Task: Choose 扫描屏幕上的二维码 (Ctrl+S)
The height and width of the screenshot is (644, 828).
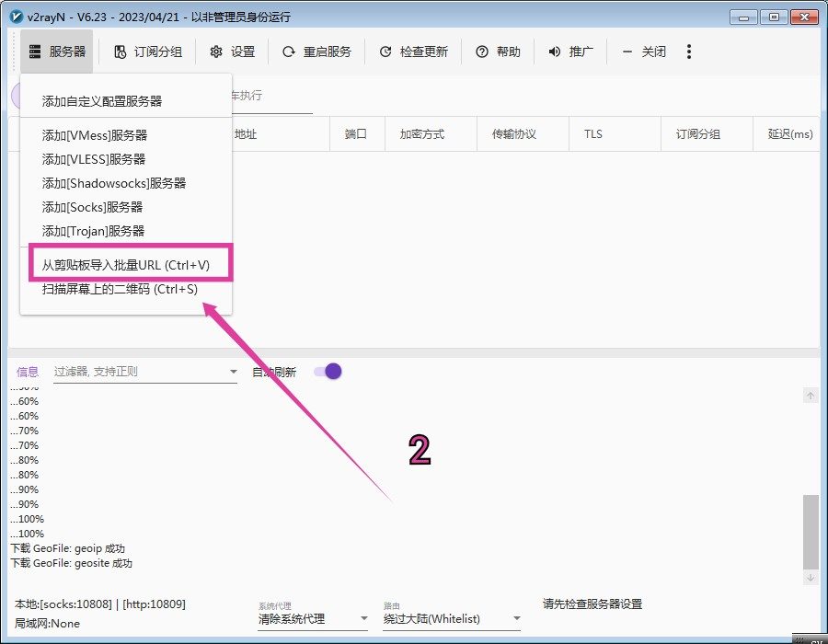Action: point(126,289)
